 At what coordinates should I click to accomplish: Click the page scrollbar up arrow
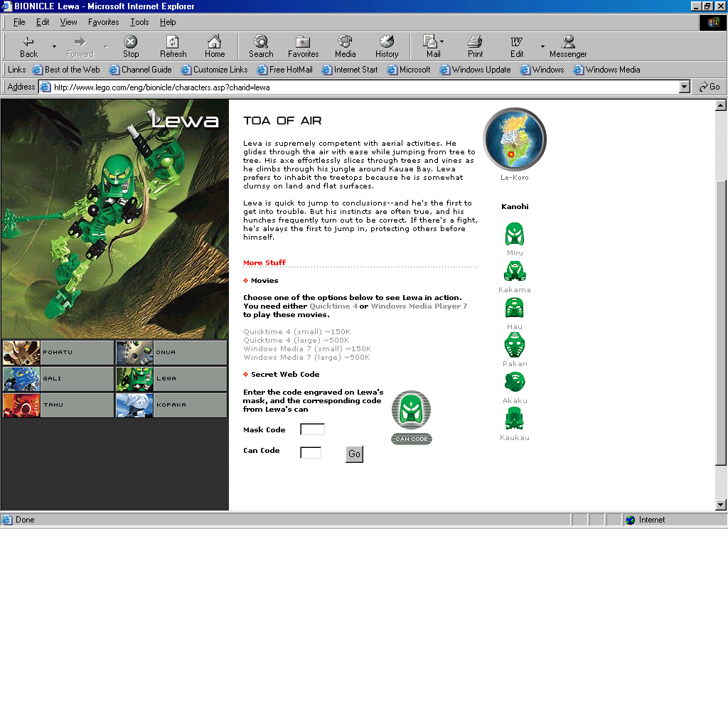tap(721, 105)
